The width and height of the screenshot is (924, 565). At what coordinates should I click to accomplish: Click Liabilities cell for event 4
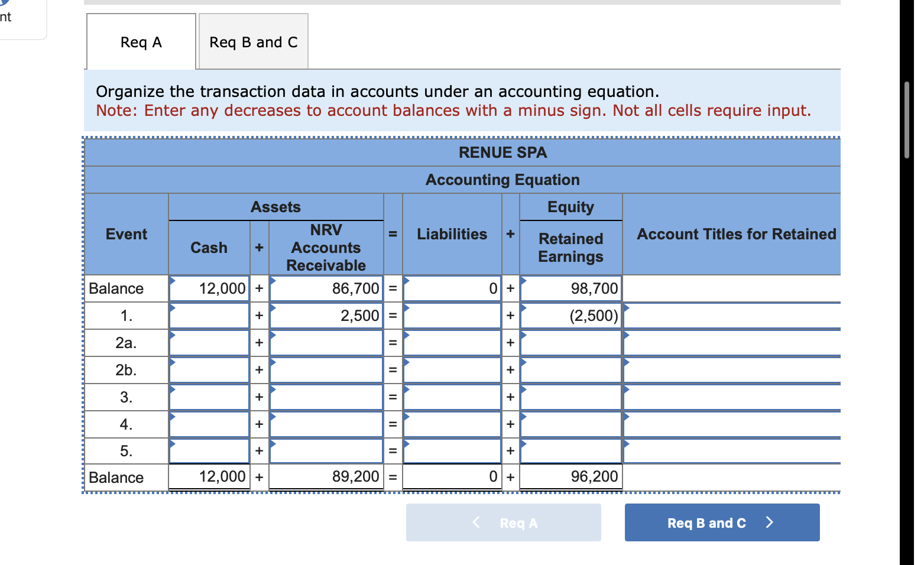(x=452, y=424)
